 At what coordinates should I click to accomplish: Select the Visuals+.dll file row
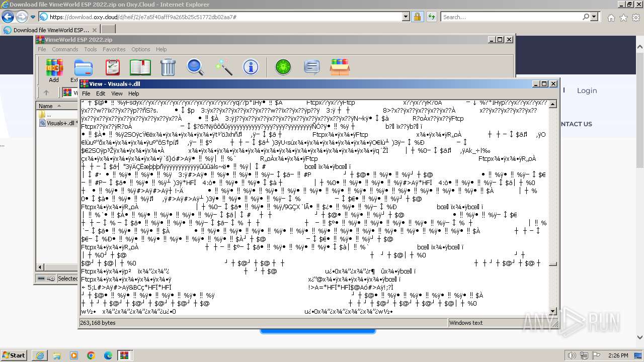pyautogui.click(x=58, y=123)
